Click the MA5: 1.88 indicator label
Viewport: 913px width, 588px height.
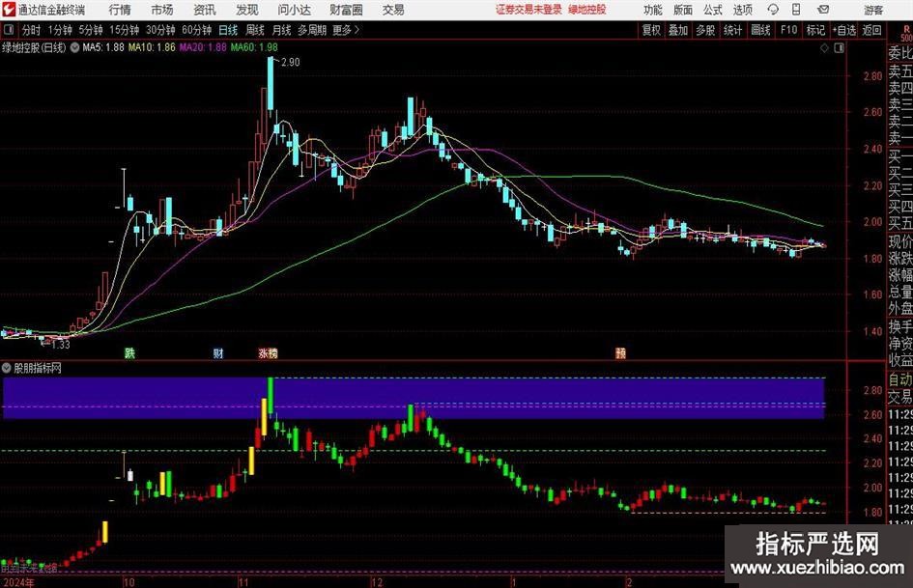(103, 47)
